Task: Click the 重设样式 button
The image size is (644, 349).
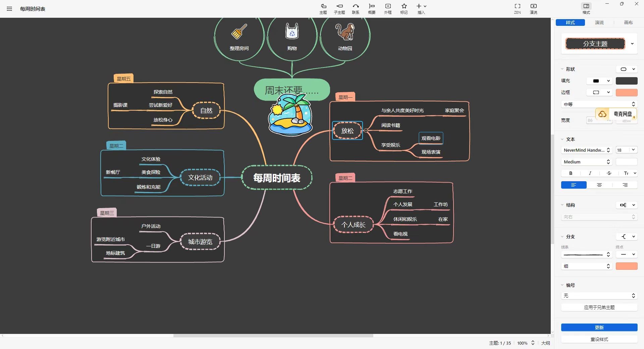Action: coord(599,339)
